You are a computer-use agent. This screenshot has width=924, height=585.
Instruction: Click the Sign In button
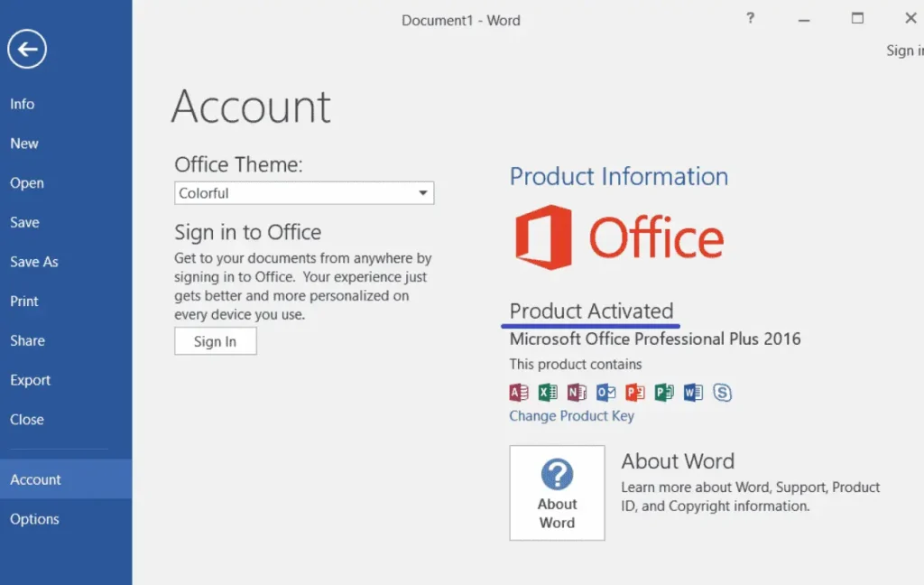pyautogui.click(x=215, y=340)
